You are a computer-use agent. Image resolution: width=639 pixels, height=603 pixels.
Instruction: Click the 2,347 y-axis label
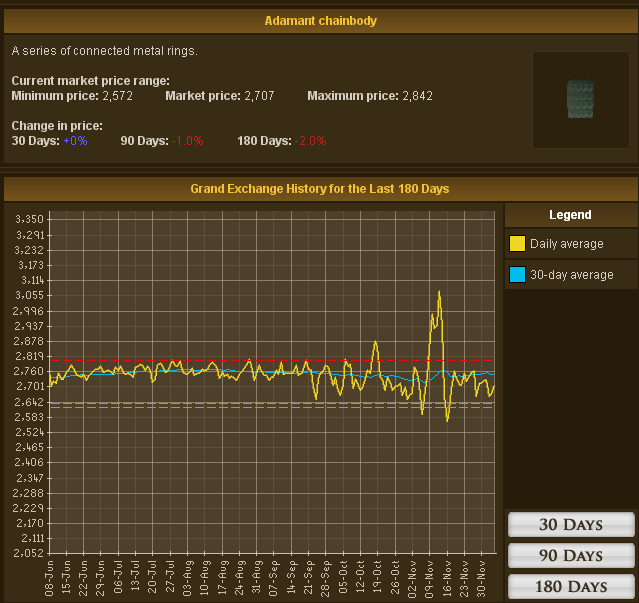[x=29, y=478]
